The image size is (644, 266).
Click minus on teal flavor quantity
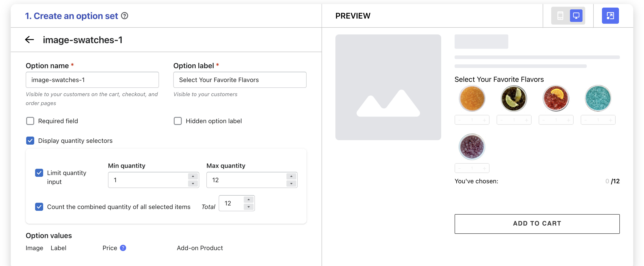pyautogui.click(x=585, y=120)
